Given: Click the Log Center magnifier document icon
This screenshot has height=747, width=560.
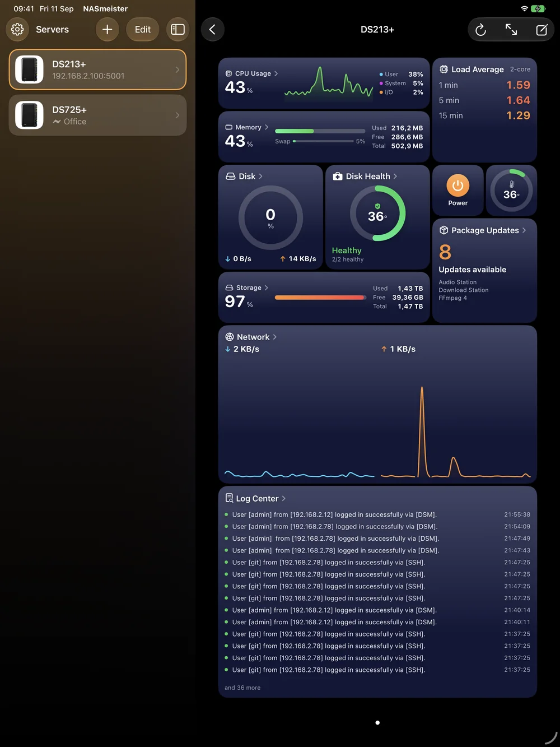Looking at the screenshot, I should click(229, 498).
